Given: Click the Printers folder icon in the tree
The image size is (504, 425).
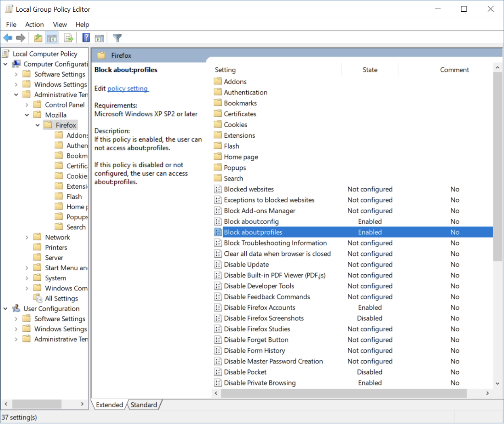Looking at the screenshot, I should pyautogui.click(x=38, y=247).
